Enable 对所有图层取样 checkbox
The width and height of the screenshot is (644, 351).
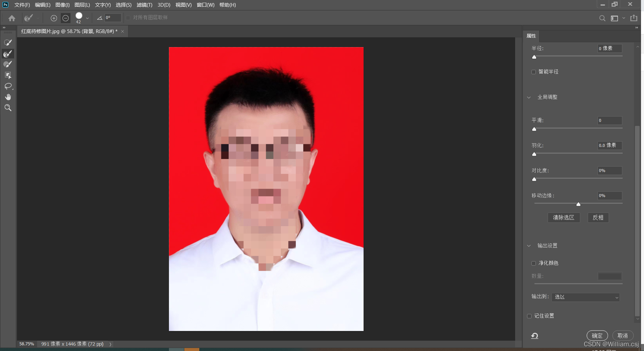pyautogui.click(x=128, y=18)
